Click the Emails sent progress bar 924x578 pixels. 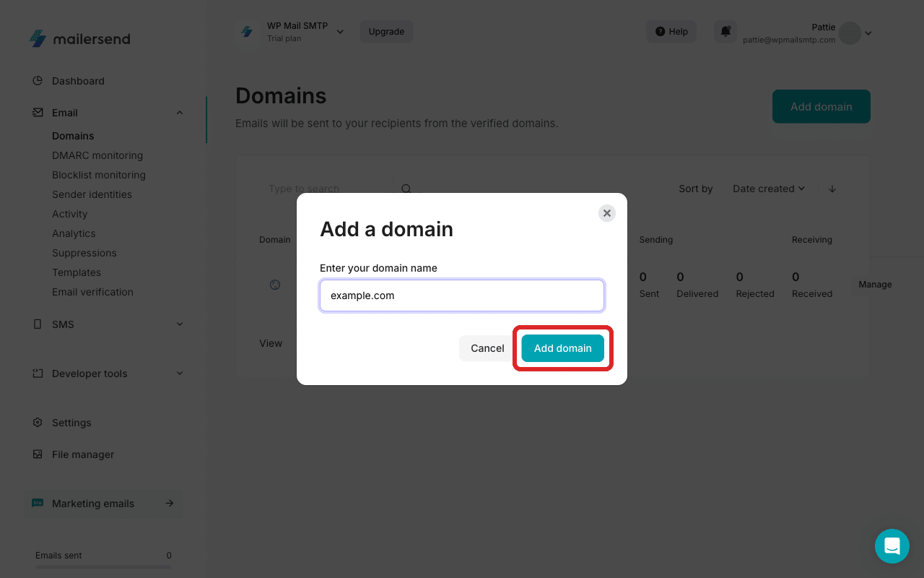103,568
